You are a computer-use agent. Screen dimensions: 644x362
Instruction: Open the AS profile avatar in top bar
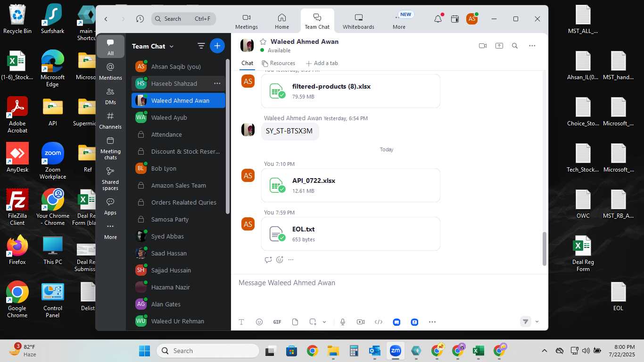click(471, 19)
